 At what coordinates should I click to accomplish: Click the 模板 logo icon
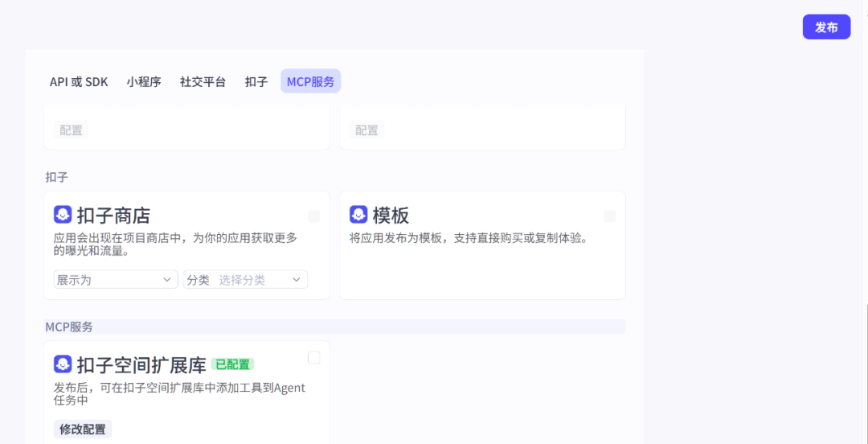[358, 215]
